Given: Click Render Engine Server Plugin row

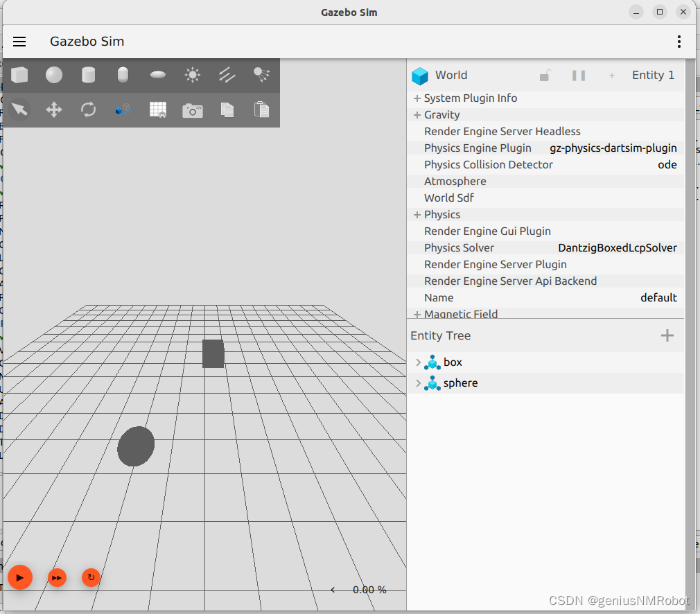Looking at the screenshot, I should point(545,264).
